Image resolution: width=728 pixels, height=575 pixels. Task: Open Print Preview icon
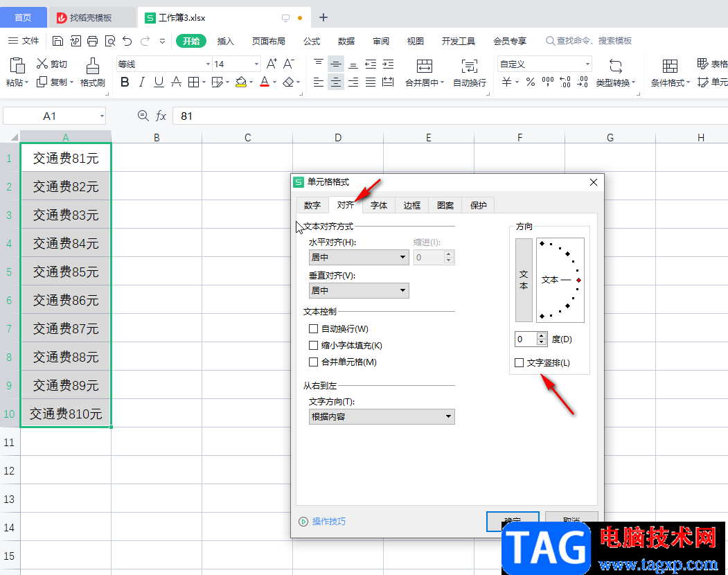(110, 41)
